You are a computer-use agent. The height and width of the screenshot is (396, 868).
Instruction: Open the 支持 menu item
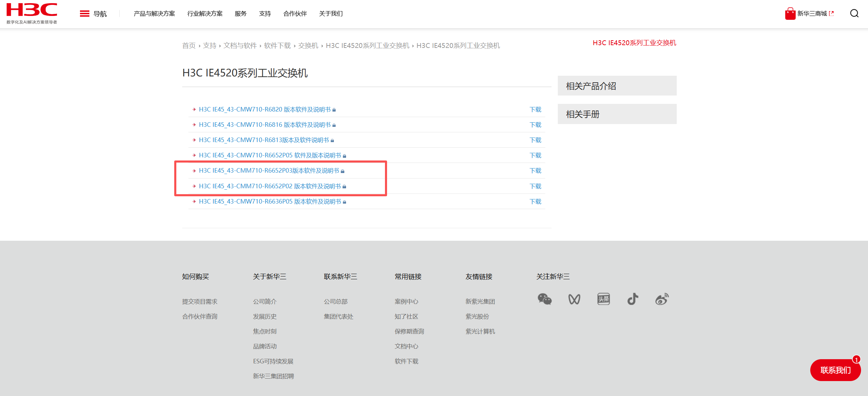click(x=265, y=14)
